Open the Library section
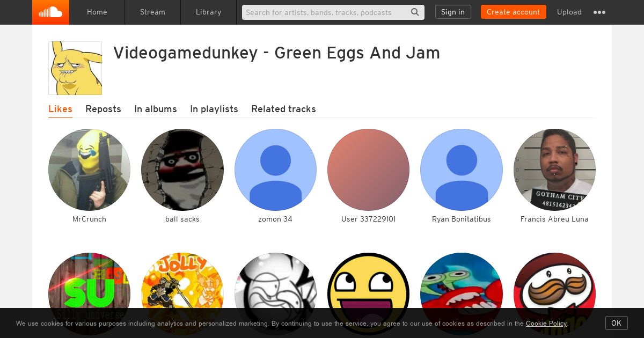644x338 pixels. (x=208, y=12)
